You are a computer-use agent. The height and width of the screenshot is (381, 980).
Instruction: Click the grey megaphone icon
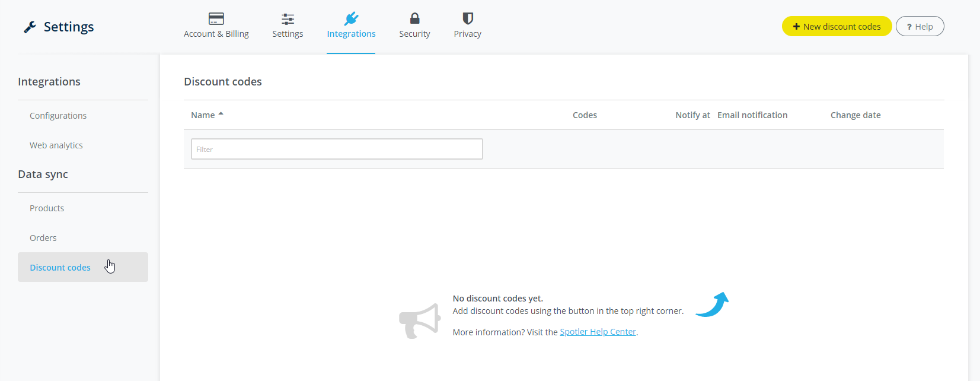420,320
